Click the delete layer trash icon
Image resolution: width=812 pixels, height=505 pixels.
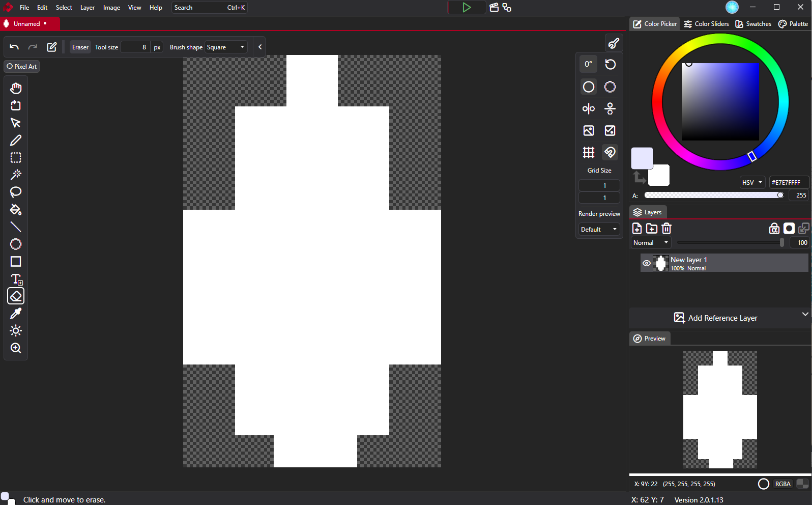(666, 229)
